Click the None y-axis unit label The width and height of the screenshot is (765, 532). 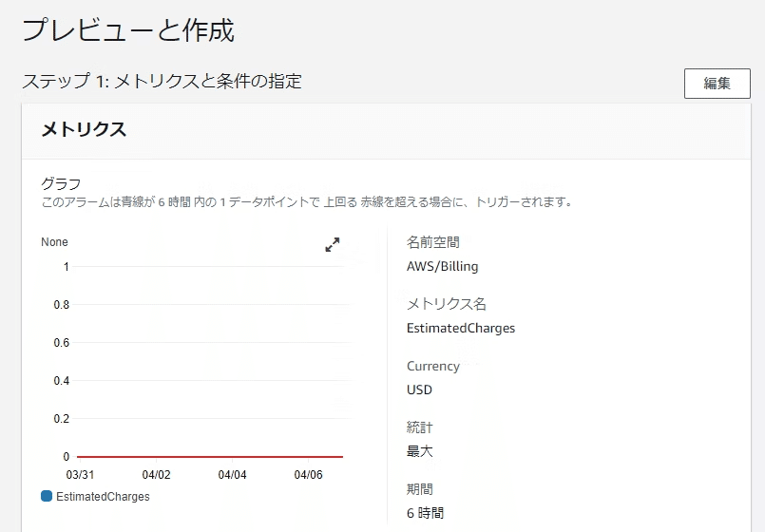pyautogui.click(x=55, y=242)
